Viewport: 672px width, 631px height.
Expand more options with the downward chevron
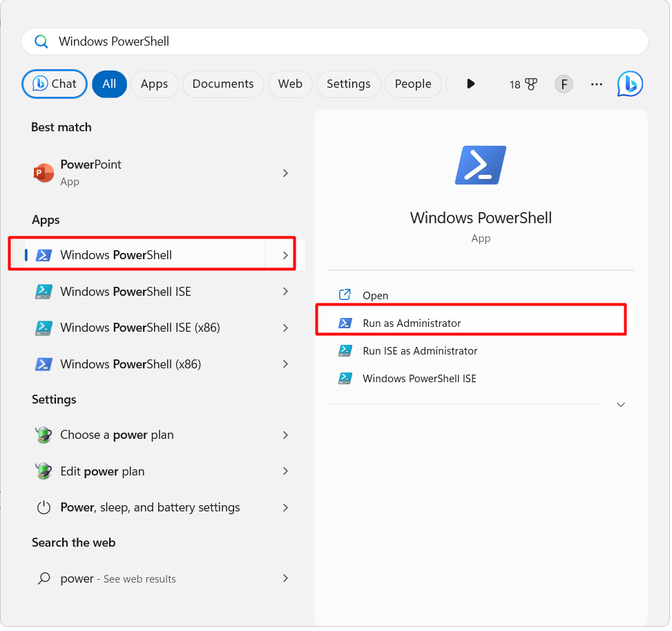[620, 404]
